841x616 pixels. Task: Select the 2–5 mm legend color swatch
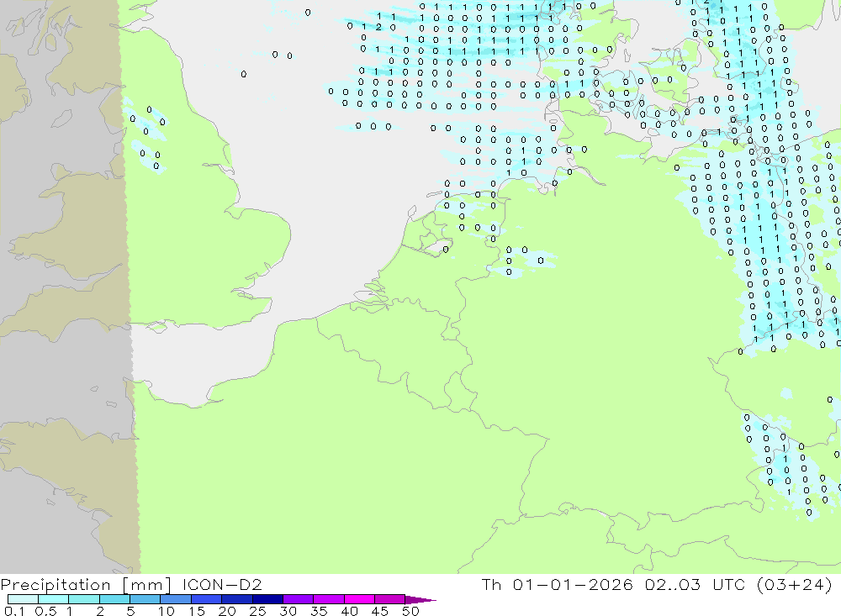[x=114, y=599]
